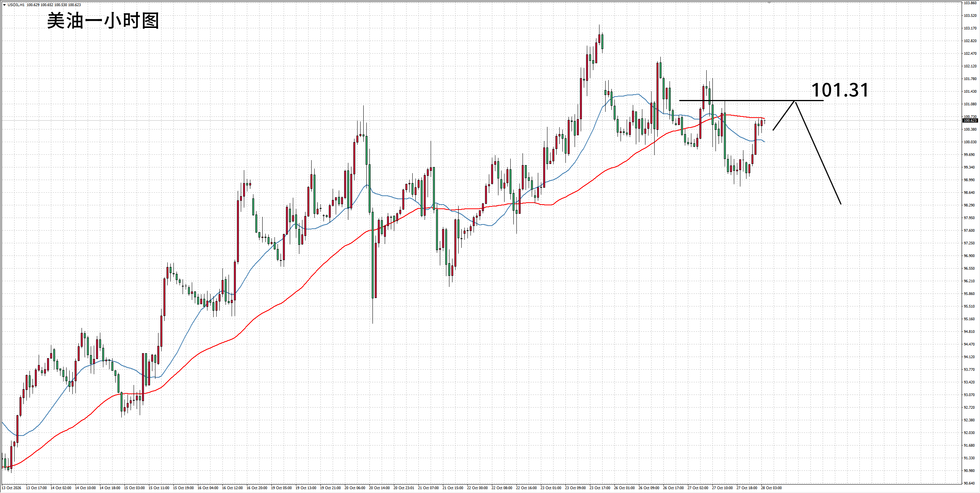Click the 14 Oct 10:00 time label
Viewport: 980px width, 493px height.
pos(85,488)
